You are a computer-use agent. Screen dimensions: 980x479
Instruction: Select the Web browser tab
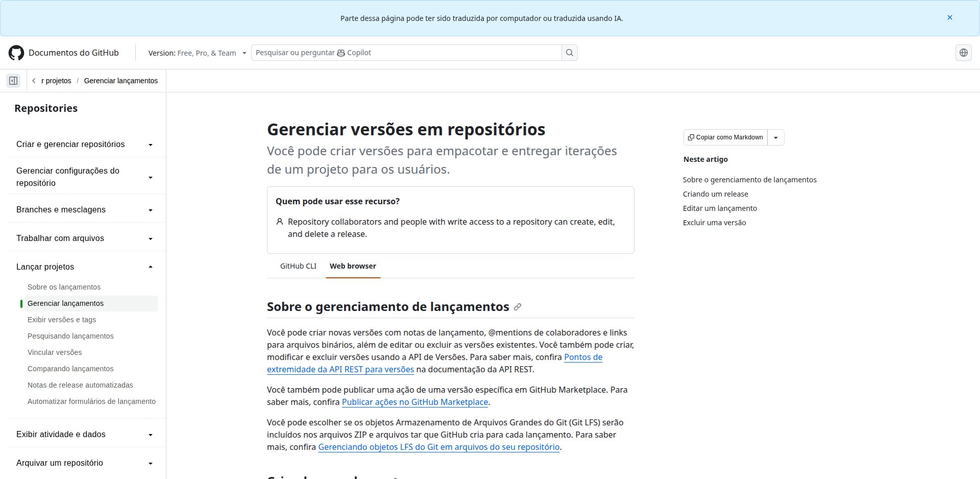click(353, 266)
